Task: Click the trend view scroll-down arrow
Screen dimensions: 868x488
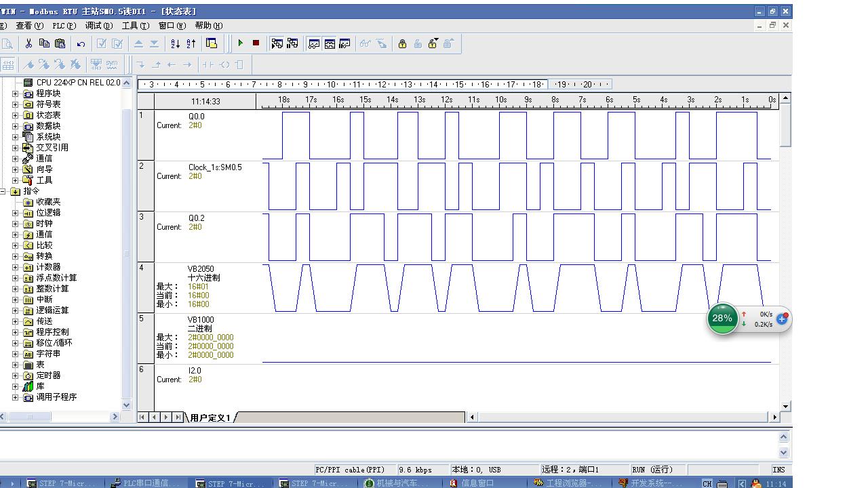Action: coord(785,407)
